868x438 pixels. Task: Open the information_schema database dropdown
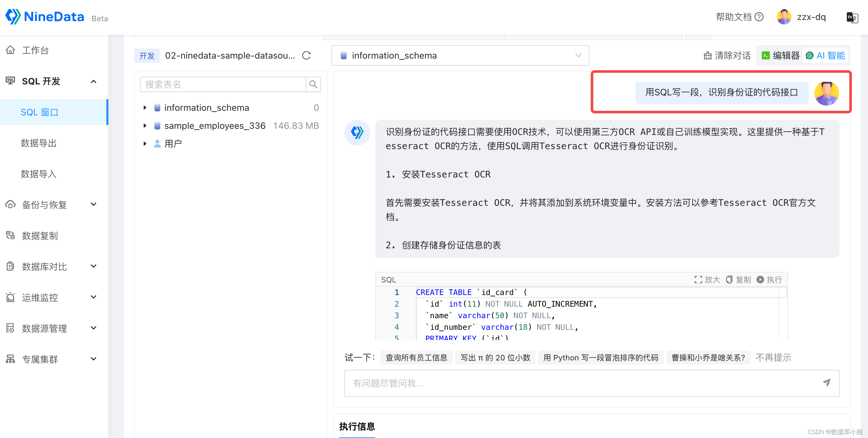pos(578,55)
